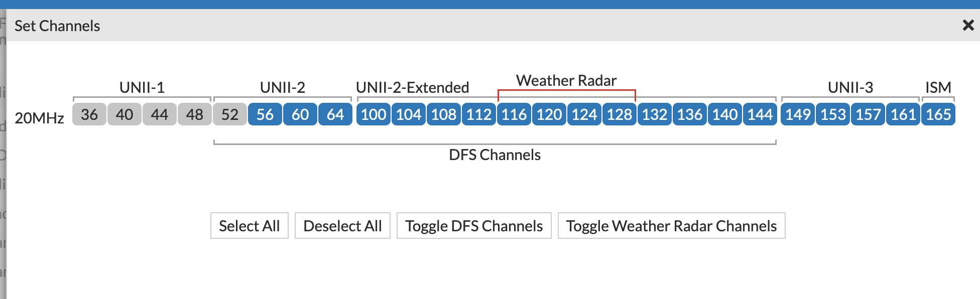Enable channel 36 in UNII-1 band

pyautogui.click(x=89, y=114)
